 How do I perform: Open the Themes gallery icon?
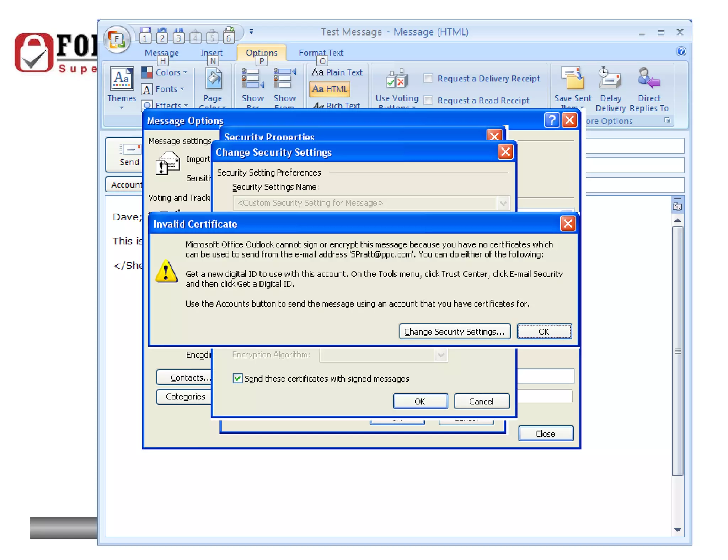click(x=122, y=78)
